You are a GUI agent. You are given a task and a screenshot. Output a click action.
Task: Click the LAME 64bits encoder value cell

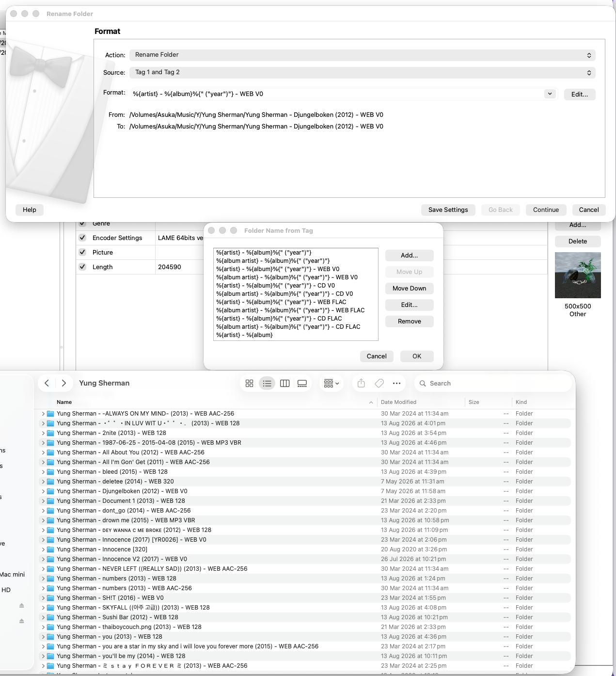click(180, 238)
